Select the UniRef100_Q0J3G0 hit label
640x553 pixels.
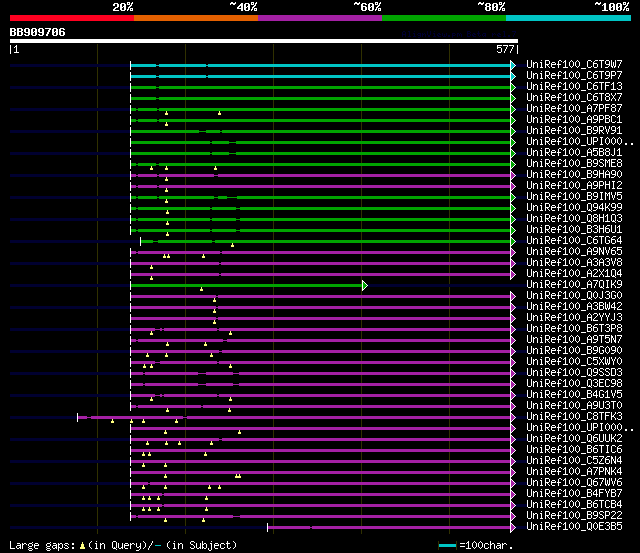[x=574, y=296]
